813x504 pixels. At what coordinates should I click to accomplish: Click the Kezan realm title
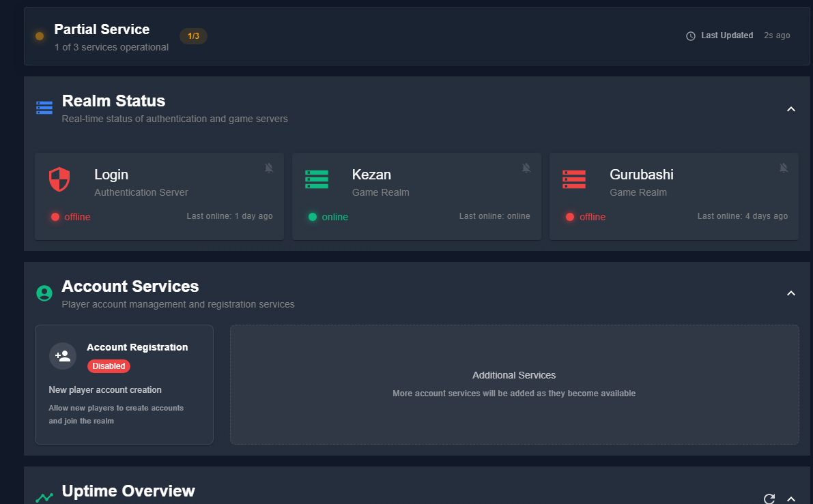pyautogui.click(x=371, y=175)
